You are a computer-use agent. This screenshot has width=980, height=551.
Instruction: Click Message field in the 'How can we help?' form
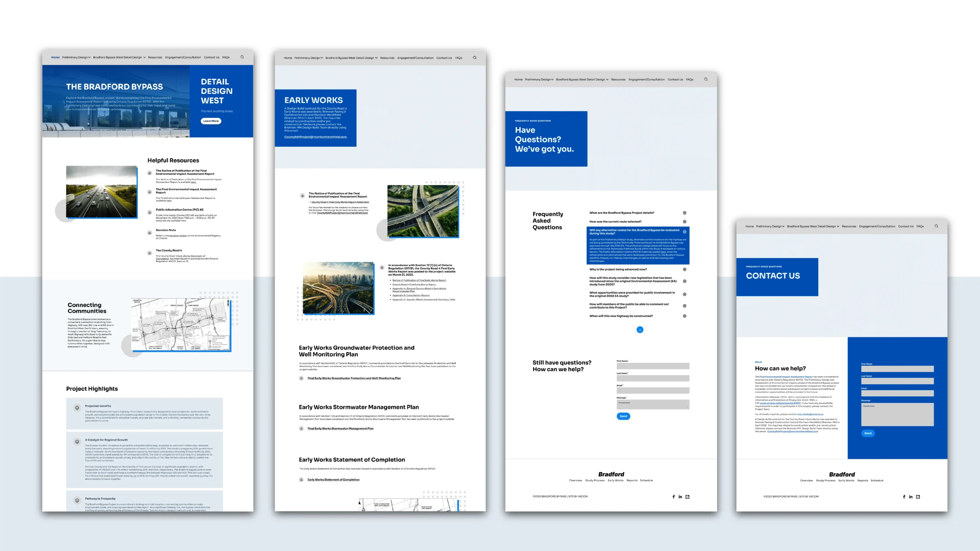point(897,415)
